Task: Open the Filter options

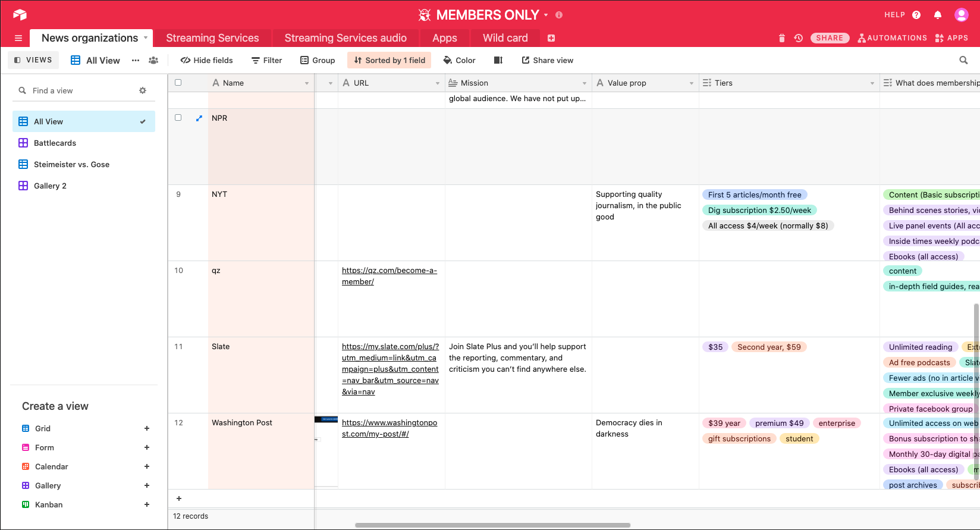Action: 266,60
